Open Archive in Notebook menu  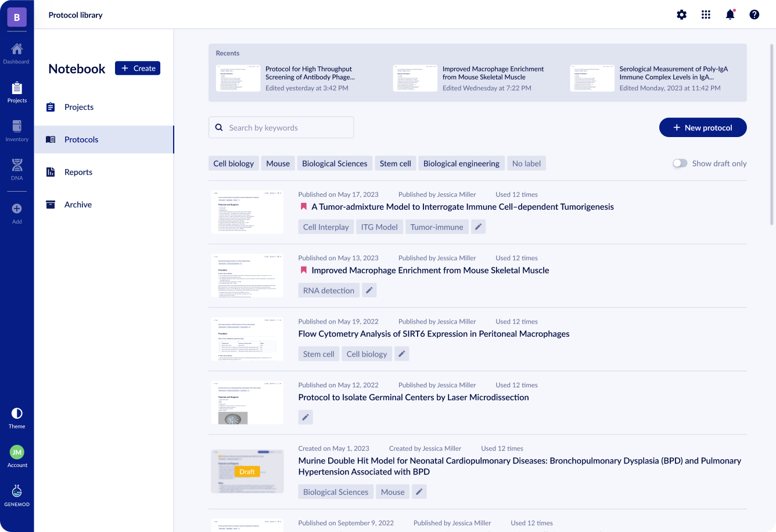(x=78, y=204)
